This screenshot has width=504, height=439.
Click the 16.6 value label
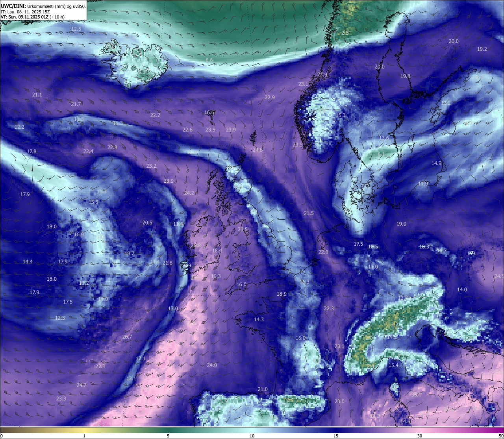coord(209,112)
